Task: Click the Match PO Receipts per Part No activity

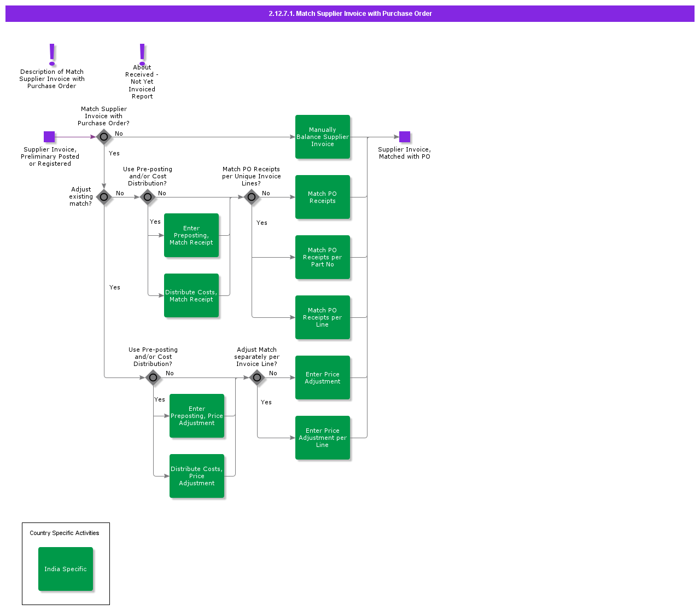Action: pyautogui.click(x=323, y=257)
